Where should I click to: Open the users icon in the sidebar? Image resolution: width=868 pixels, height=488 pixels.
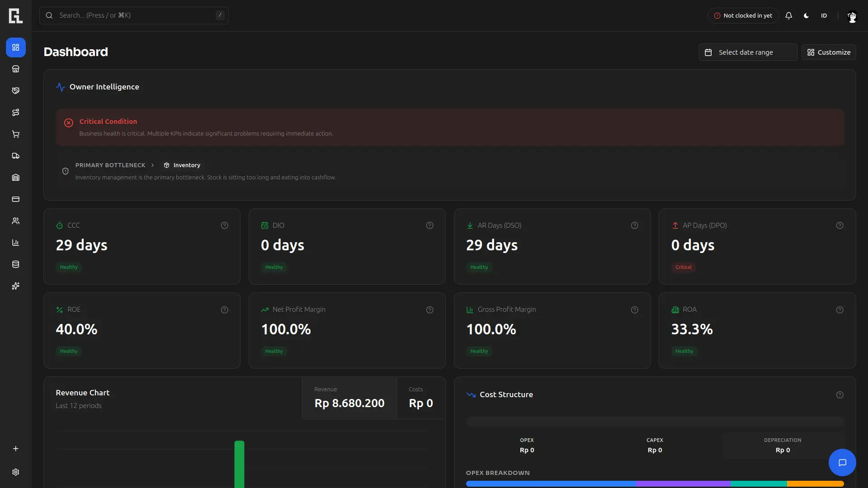coord(16,221)
